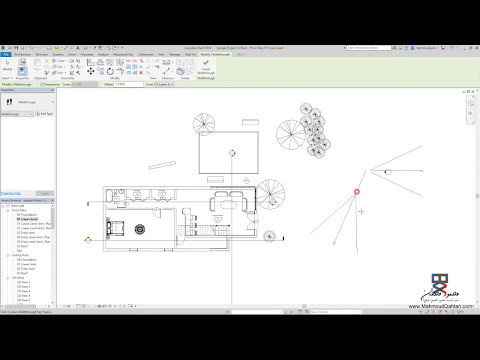
Task: Click the search keyword input field
Action: click(369, 48)
